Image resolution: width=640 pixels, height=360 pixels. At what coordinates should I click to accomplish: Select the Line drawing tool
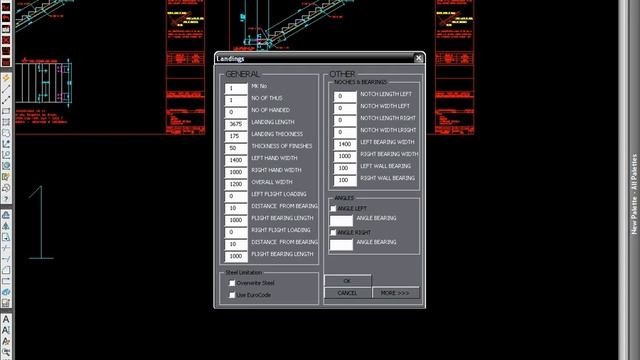(6, 89)
